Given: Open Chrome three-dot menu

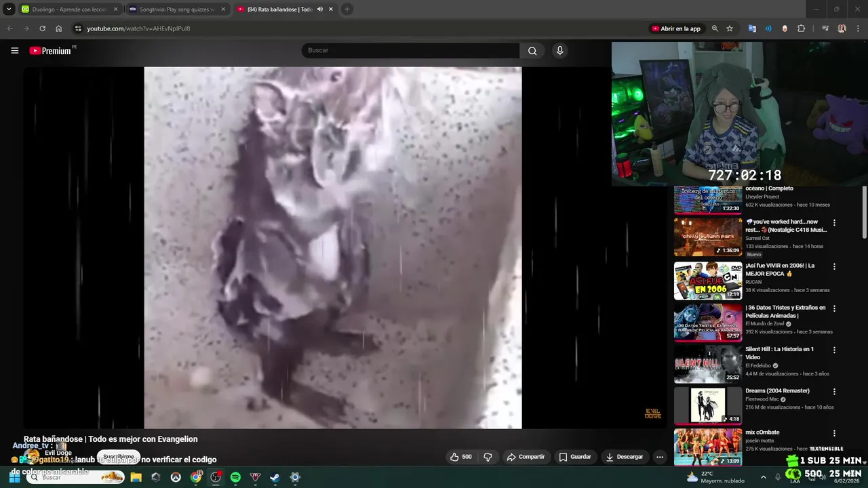Looking at the screenshot, I should [858, 28].
